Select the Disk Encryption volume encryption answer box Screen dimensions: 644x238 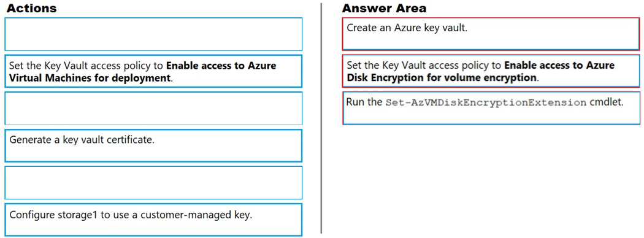[x=491, y=71]
